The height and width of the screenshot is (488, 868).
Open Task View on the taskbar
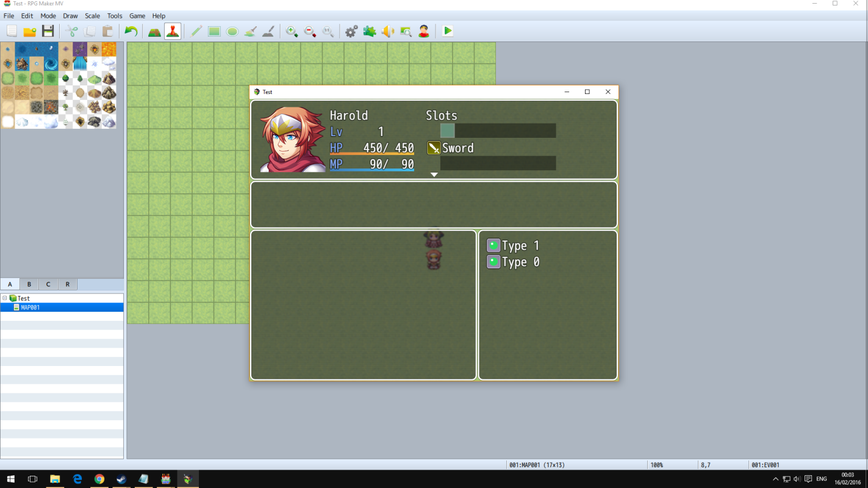point(33,479)
